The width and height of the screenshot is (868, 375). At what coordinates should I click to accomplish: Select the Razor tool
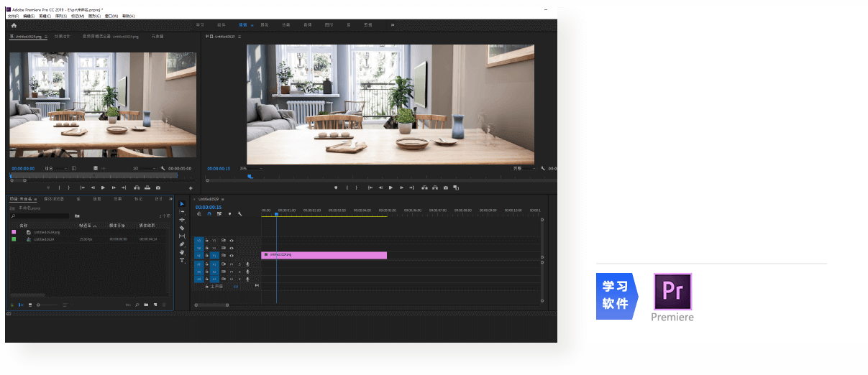182,228
